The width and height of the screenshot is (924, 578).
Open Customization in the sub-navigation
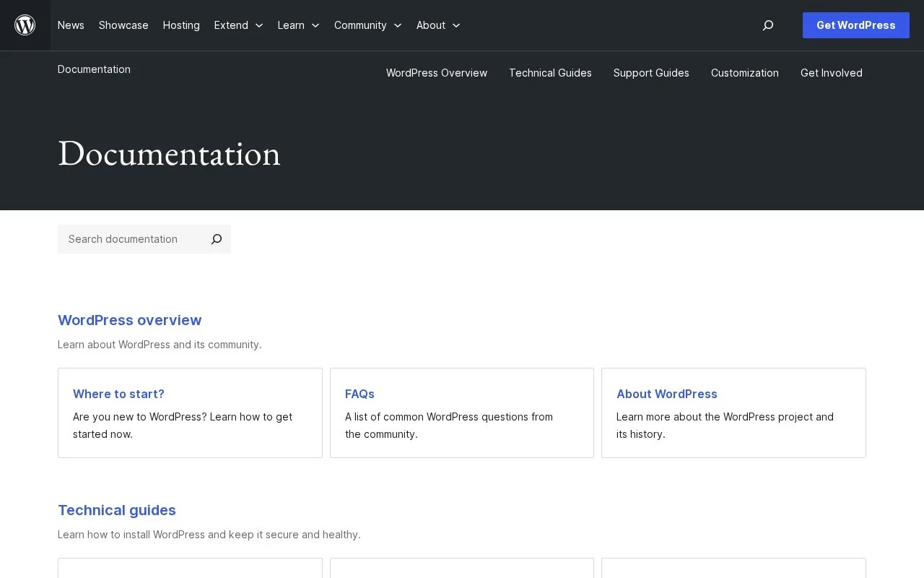745,73
